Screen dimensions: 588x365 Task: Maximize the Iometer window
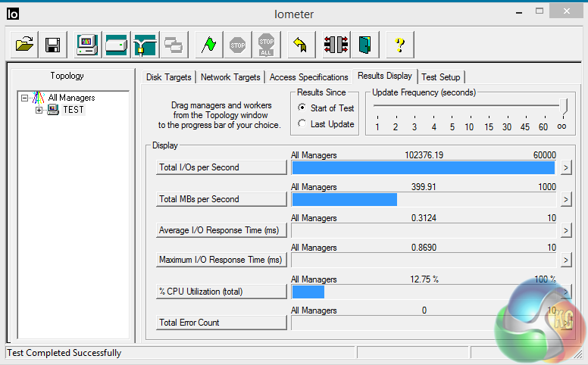pyautogui.click(x=540, y=11)
